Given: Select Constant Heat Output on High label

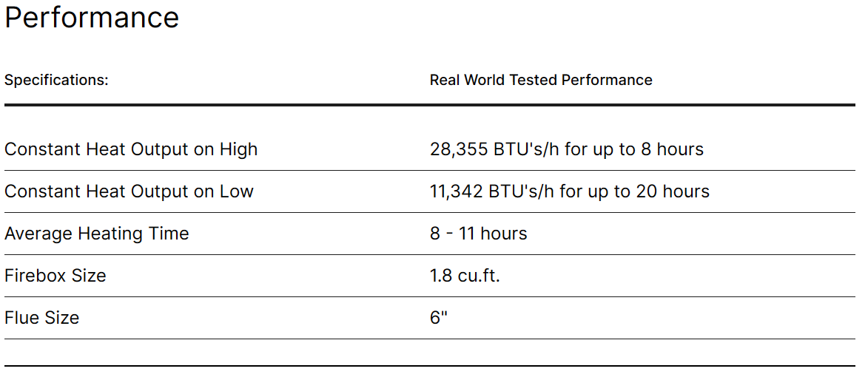Looking at the screenshot, I should [131, 150].
